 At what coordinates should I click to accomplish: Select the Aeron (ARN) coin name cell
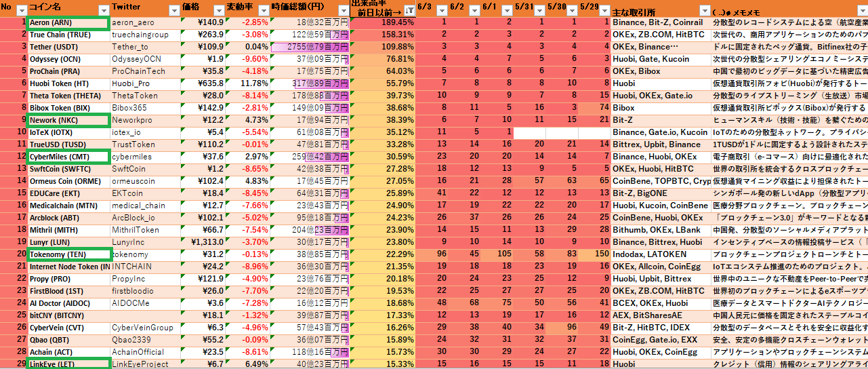tap(68, 22)
